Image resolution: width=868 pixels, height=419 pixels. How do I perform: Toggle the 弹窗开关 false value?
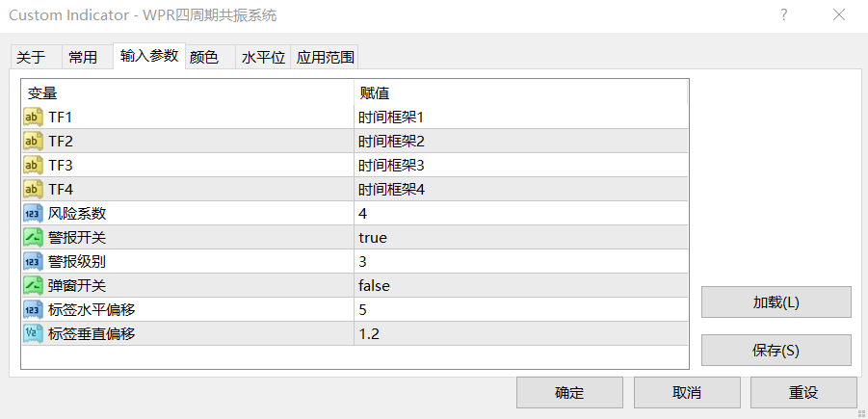tap(521, 286)
